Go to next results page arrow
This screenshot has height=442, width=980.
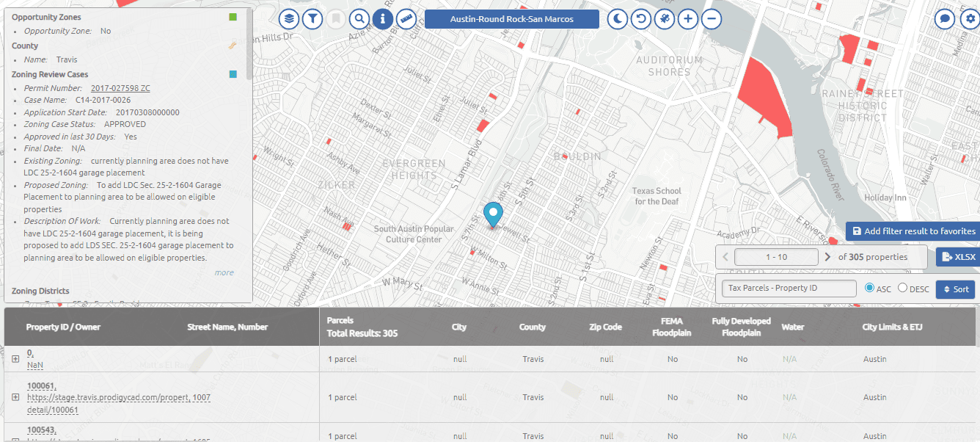click(x=827, y=257)
